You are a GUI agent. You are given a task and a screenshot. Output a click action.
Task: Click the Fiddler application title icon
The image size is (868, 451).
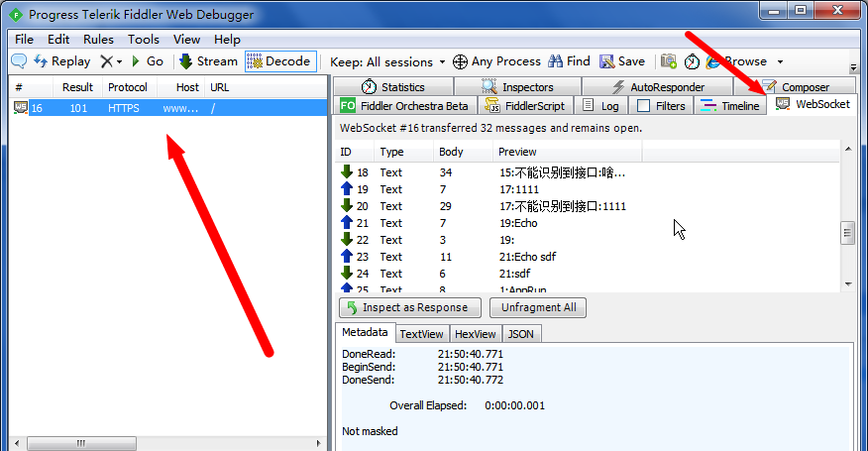(16, 15)
